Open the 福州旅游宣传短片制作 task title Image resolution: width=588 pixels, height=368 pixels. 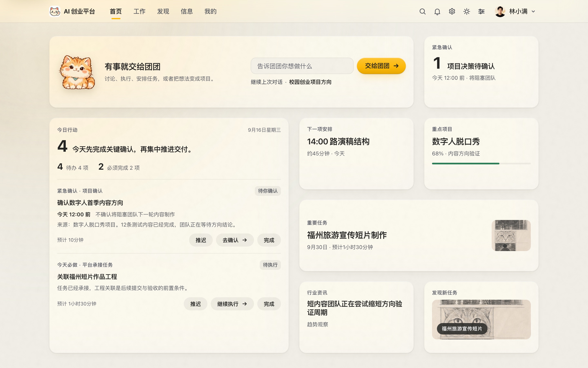pyautogui.click(x=347, y=235)
